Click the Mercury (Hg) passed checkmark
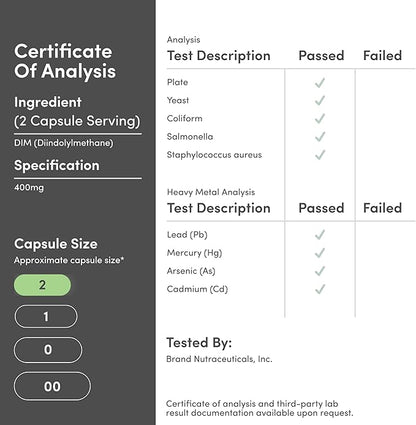 coord(320,253)
